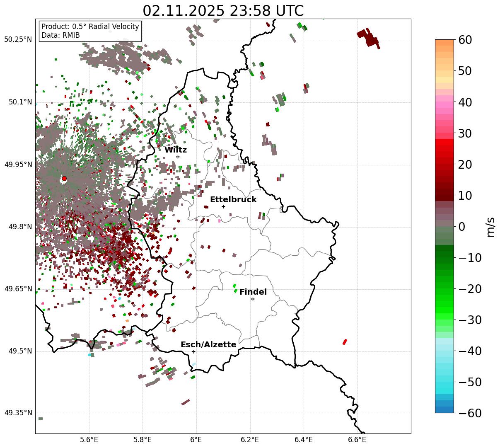Click the −50 tick label on colorbar
The width and height of the screenshot is (500, 448).
point(470,382)
